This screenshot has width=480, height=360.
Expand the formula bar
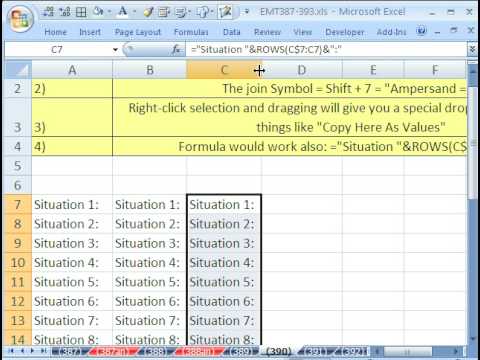472,50
